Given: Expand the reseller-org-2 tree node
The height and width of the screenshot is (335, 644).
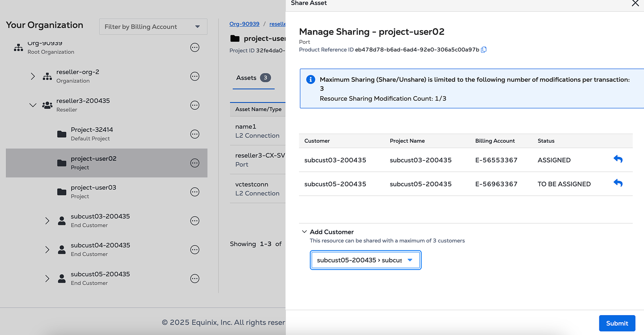Looking at the screenshot, I should [x=33, y=76].
